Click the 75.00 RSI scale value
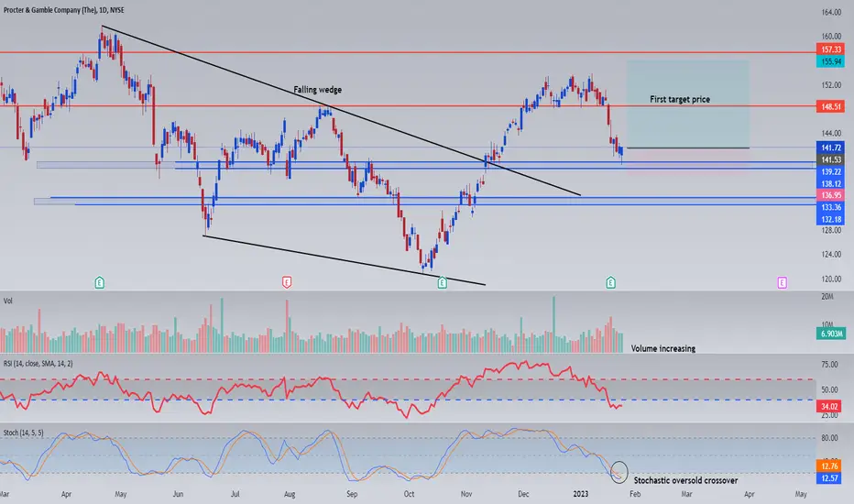Screen dimensions: 854x504 pos(829,365)
